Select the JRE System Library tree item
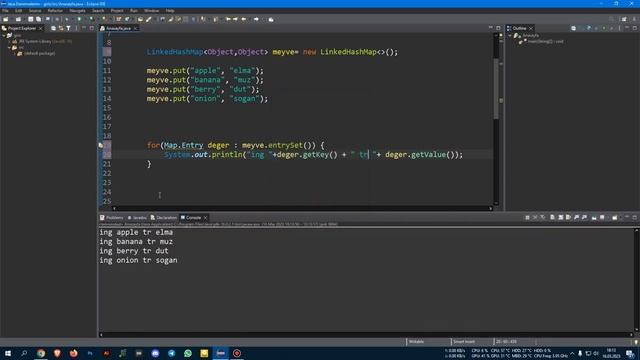Screen dimensions: 640x360 (x=42, y=41)
